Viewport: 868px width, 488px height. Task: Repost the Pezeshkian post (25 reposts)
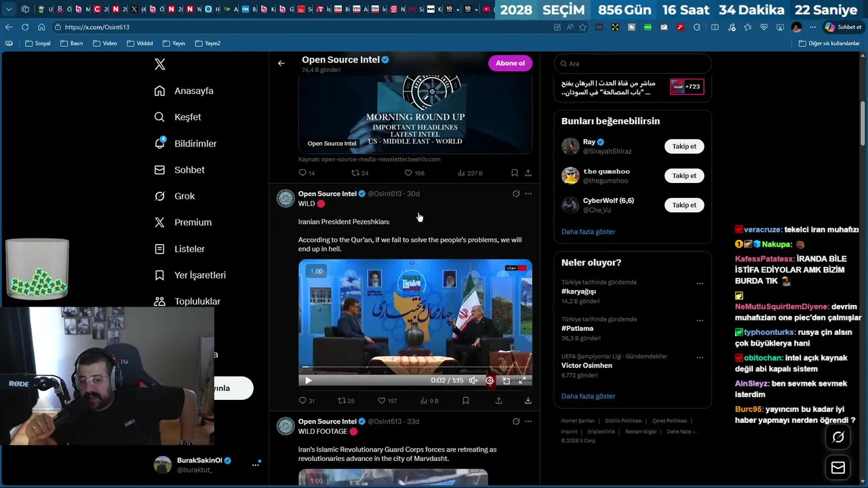346,401
